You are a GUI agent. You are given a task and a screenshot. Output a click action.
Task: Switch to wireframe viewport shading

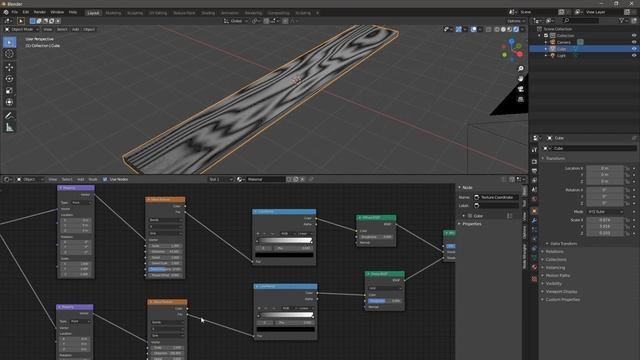pyautogui.click(x=497, y=29)
